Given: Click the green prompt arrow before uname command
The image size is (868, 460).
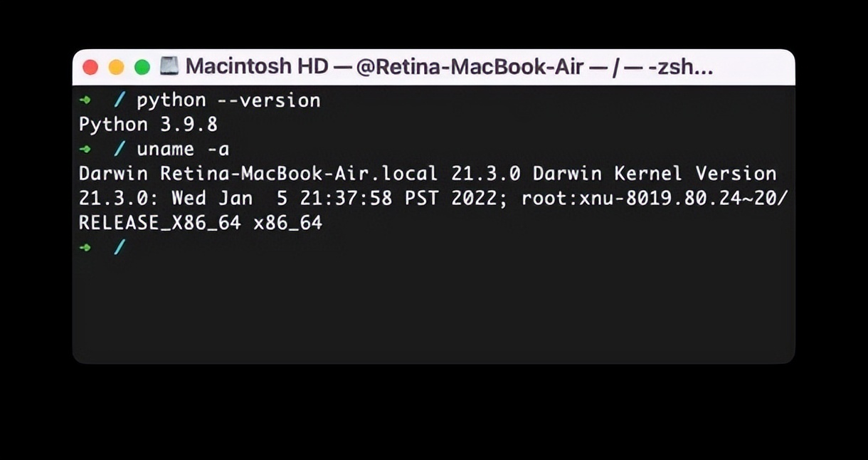Looking at the screenshot, I should (x=85, y=150).
